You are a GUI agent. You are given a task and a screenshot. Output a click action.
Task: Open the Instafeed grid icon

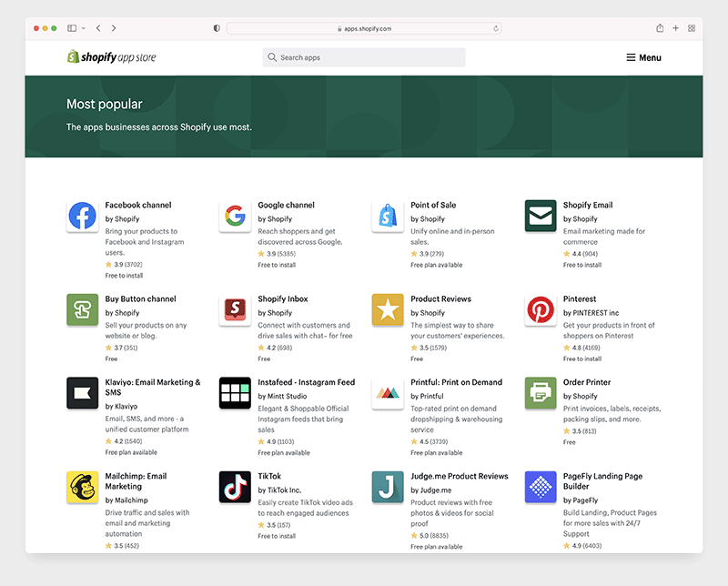coord(235,393)
